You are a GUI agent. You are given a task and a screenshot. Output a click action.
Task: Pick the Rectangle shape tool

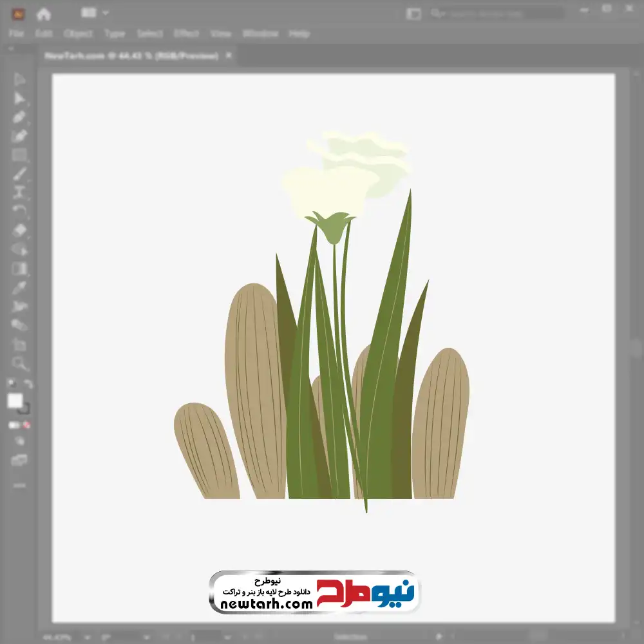point(19,155)
